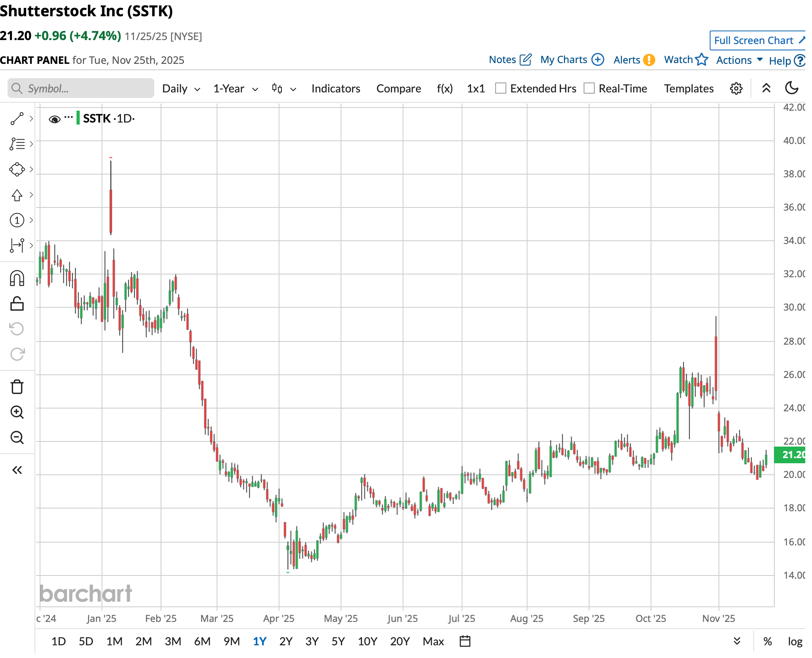Click the green SSTK color swatch

click(x=78, y=118)
